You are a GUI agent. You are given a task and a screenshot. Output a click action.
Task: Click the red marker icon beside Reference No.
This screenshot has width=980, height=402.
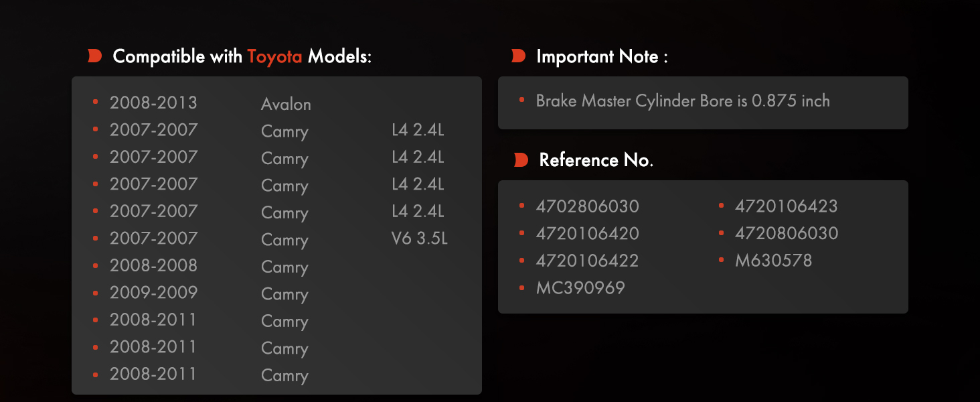(520, 160)
